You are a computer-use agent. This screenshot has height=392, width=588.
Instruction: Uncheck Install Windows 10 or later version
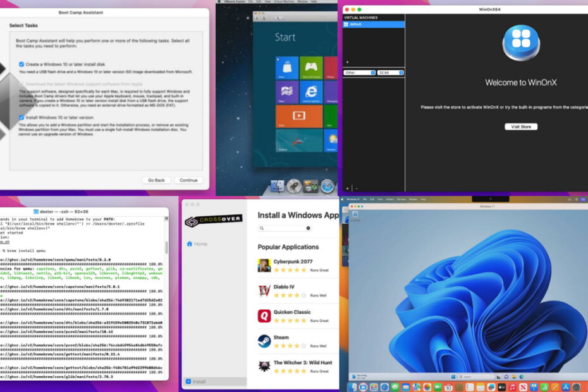pyautogui.click(x=21, y=118)
